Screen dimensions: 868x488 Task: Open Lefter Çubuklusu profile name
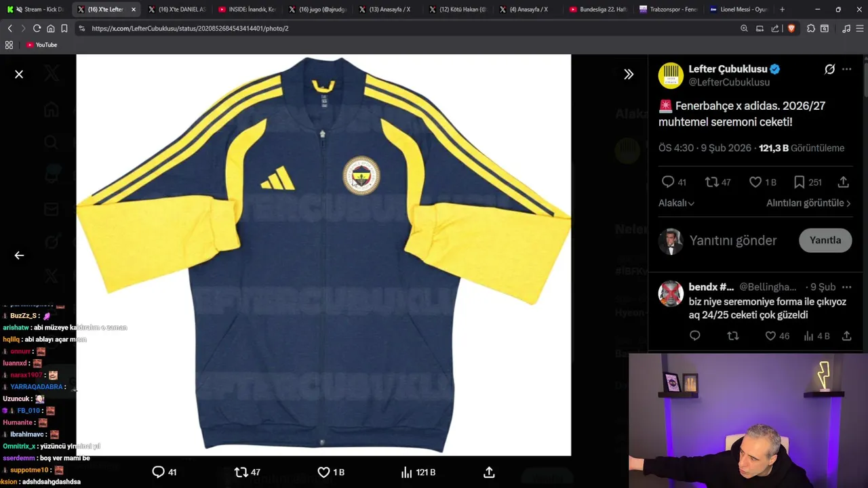pyautogui.click(x=728, y=69)
